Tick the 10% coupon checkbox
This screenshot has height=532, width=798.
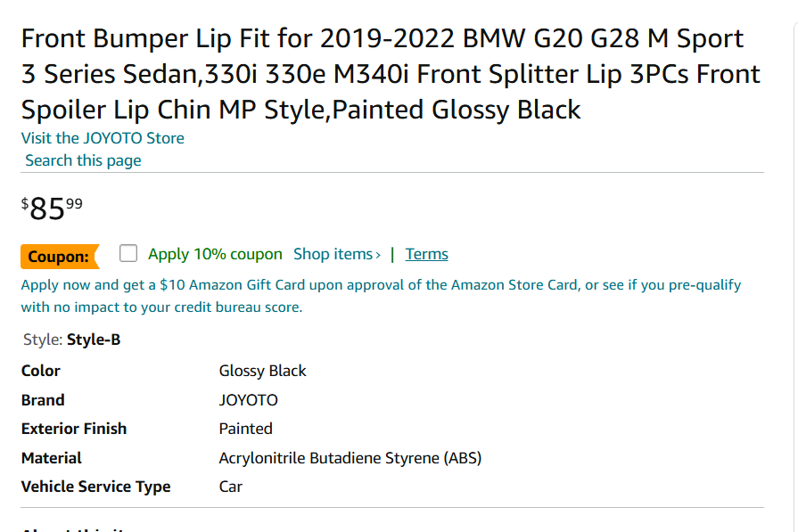click(128, 254)
